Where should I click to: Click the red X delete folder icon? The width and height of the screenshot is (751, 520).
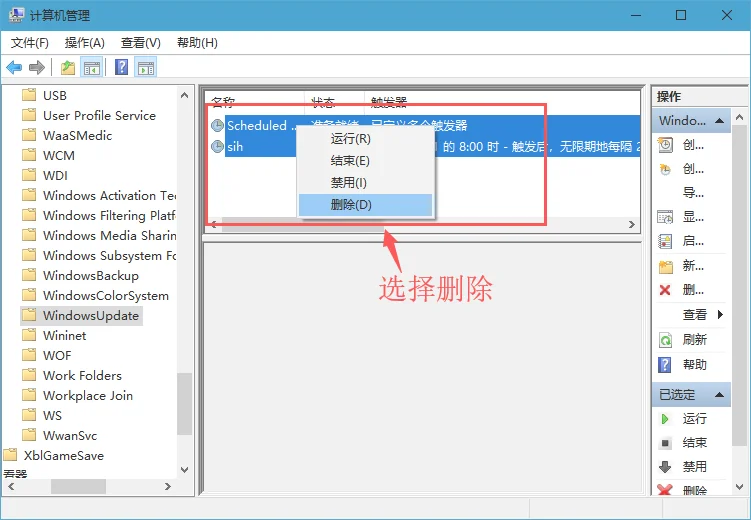(x=665, y=290)
